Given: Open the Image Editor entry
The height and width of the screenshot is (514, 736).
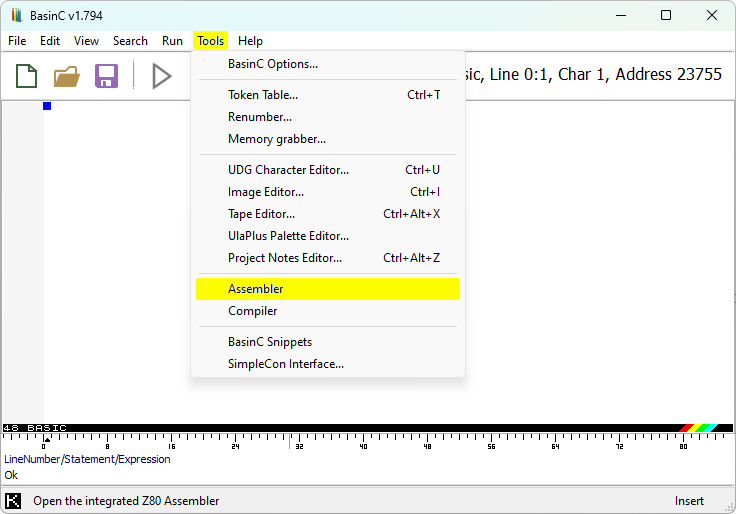Looking at the screenshot, I should pyautogui.click(x=266, y=192).
